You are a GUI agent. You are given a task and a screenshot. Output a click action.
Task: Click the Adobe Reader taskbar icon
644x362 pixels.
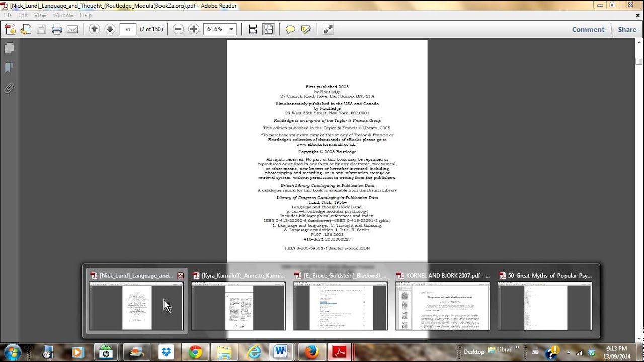pos(339,352)
